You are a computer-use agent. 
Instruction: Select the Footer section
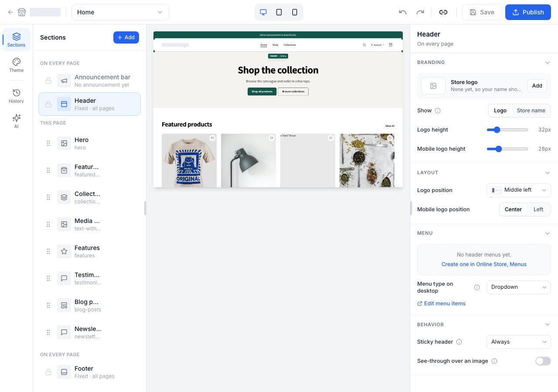(90, 372)
